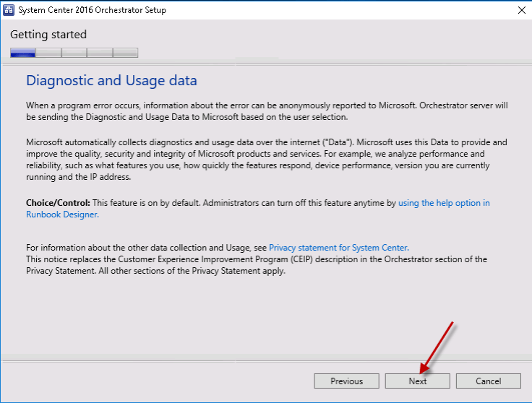Go back with the Previous button
This screenshot has height=403, width=532.
point(346,381)
